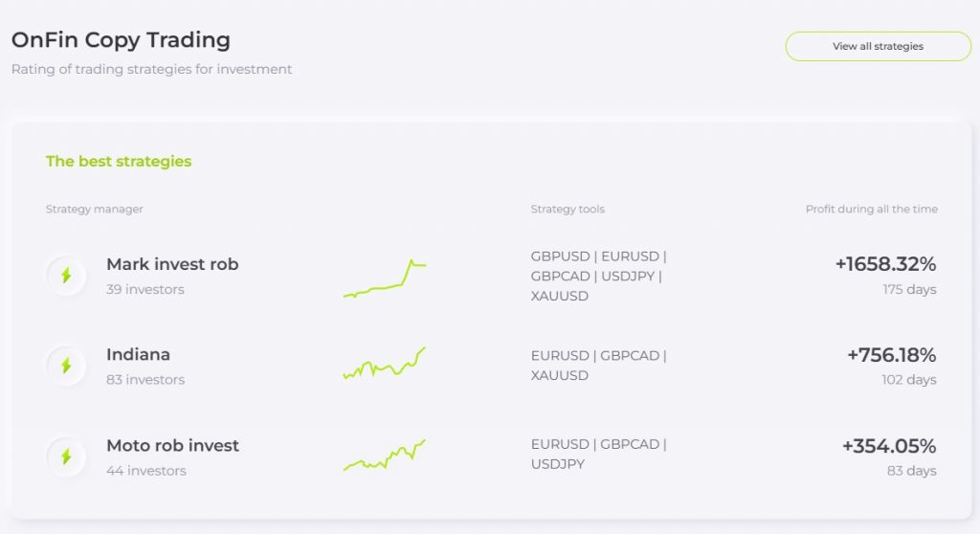Click the +354.05% profit figure
Viewport: 980px width, 534px height.
[889, 446]
